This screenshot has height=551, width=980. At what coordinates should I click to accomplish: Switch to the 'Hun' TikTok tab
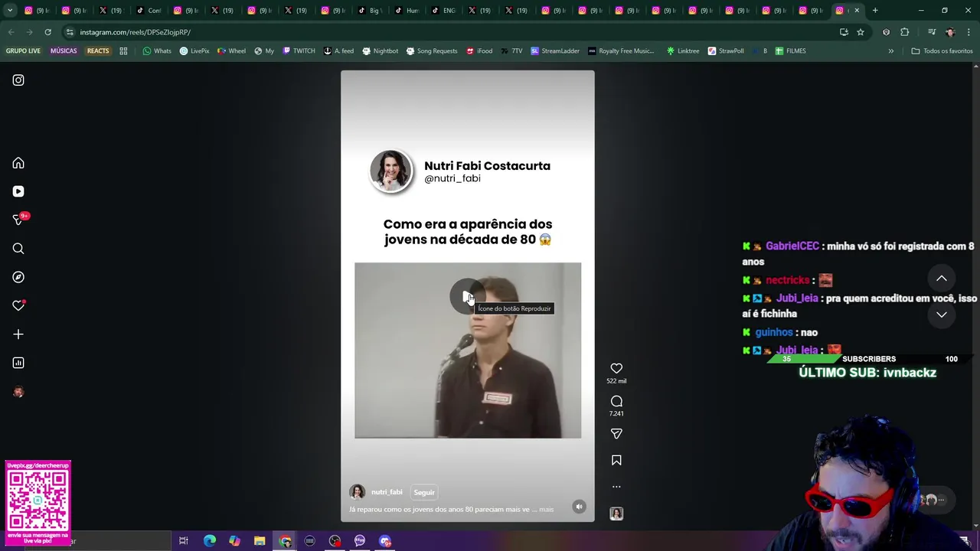[x=407, y=11]
